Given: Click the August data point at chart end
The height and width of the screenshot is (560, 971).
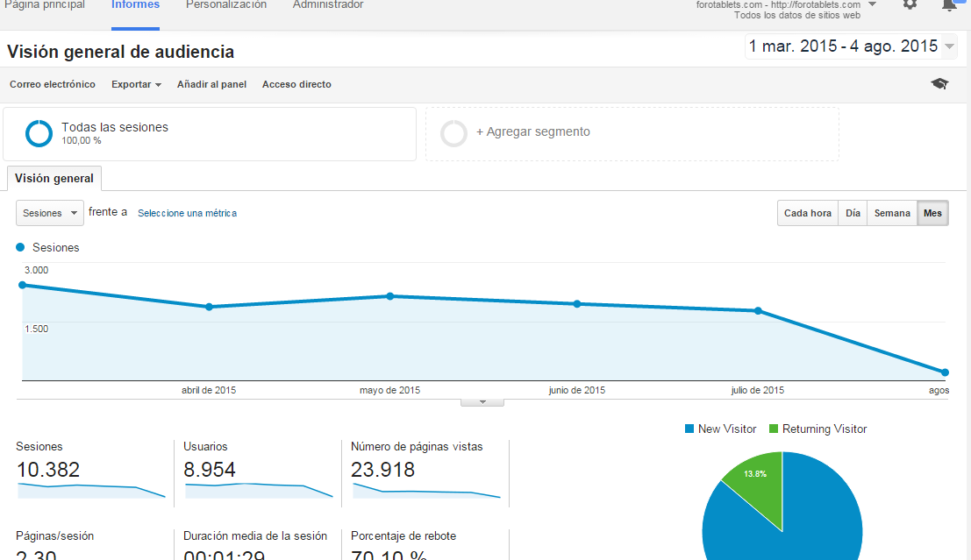Looking at the screenshot, I should [x=945, y=372].
